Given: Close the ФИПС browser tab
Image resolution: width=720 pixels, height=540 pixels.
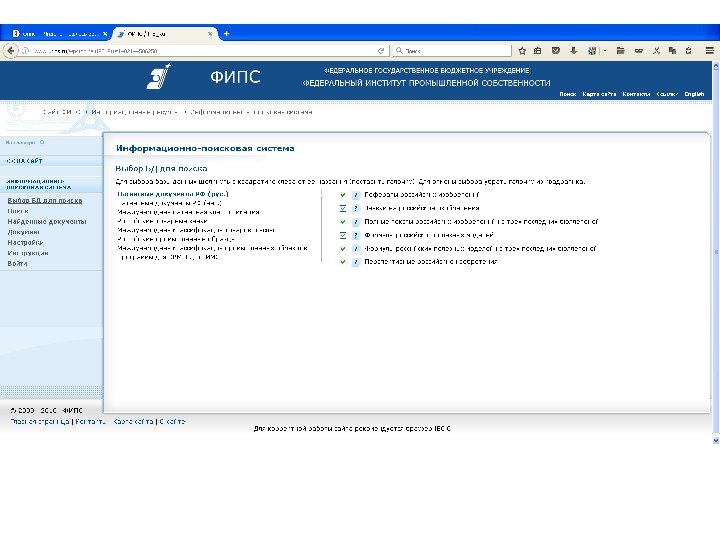Looking at the screenshot, I should (x=210, y=34).
